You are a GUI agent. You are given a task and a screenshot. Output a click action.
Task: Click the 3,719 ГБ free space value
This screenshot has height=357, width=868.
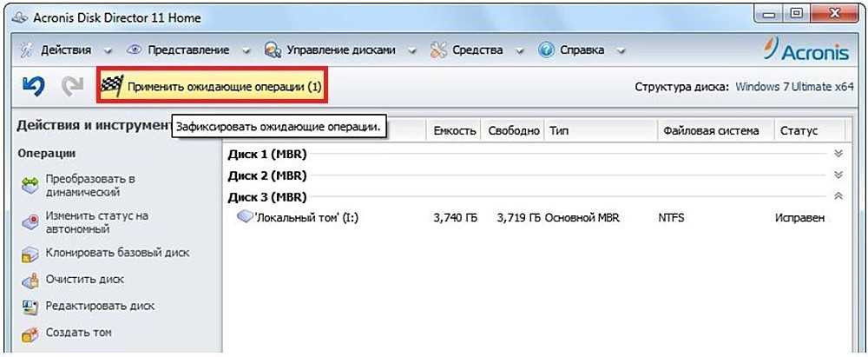[x=519, y=218]
